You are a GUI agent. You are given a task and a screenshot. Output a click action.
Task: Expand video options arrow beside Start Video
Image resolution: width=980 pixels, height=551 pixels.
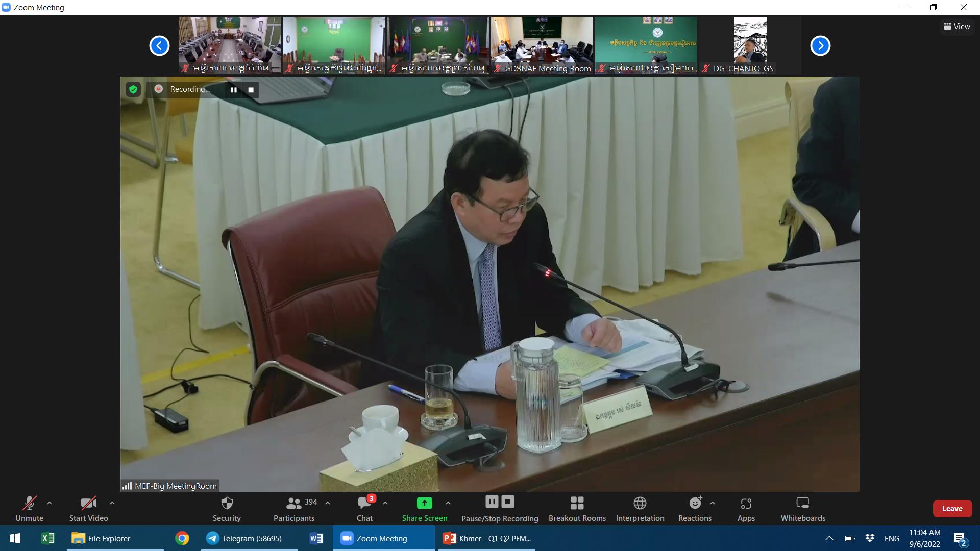112,503
